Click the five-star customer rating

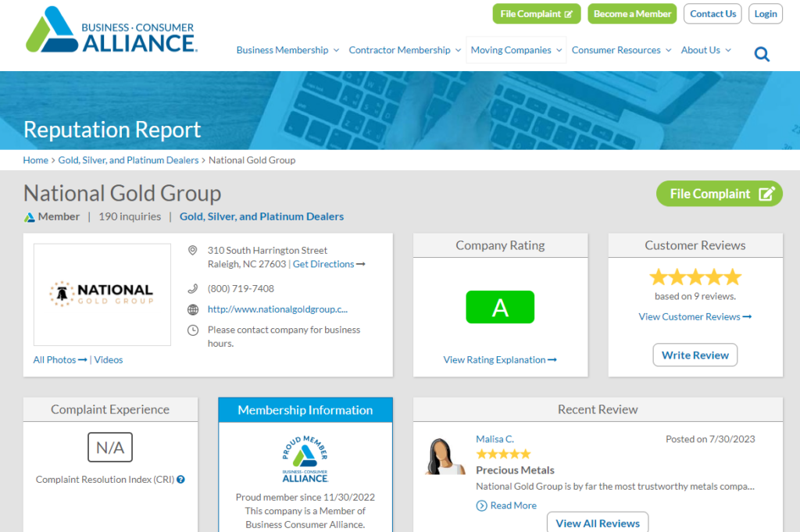[695, 277]
